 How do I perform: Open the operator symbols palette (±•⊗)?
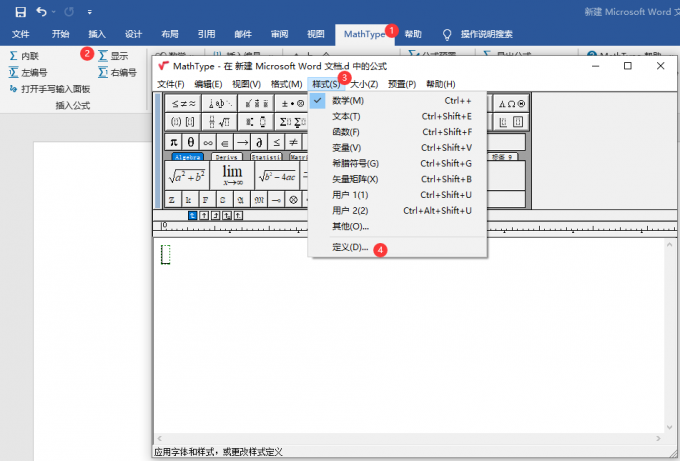pyautogui.click(x=292, y=103)
